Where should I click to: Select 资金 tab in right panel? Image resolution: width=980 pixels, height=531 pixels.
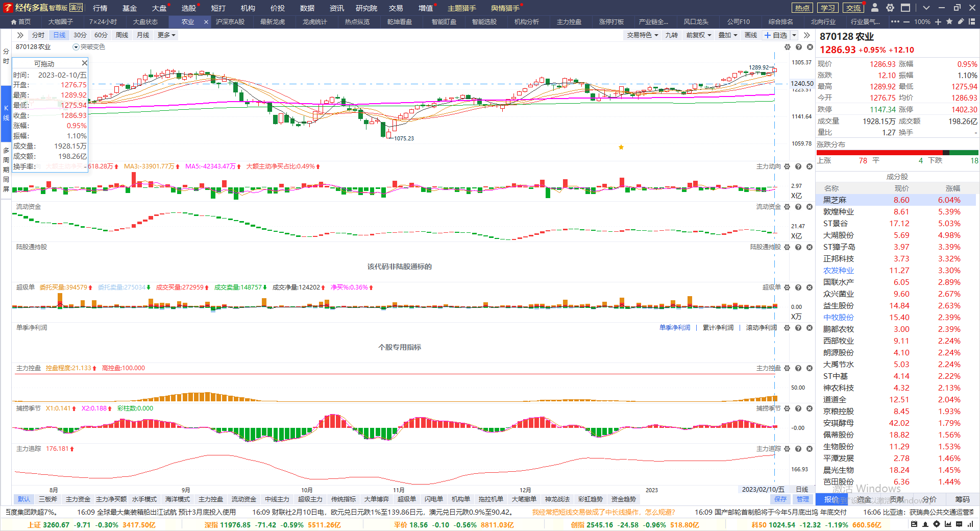click(864, 499)
